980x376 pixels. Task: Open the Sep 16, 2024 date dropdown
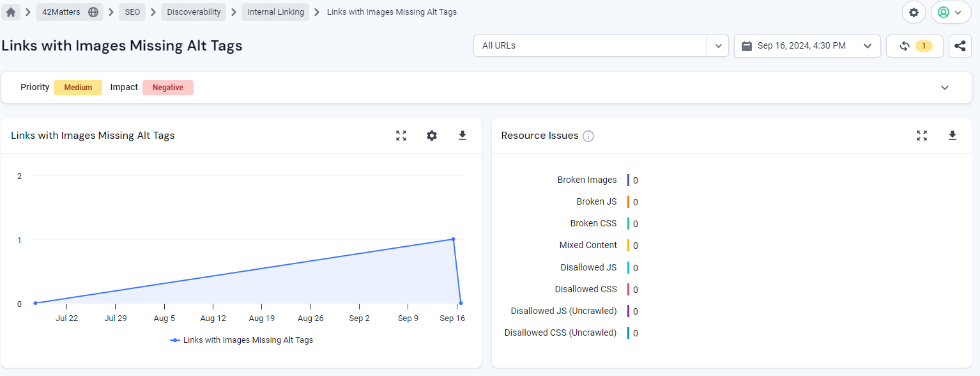coord(807,46)
